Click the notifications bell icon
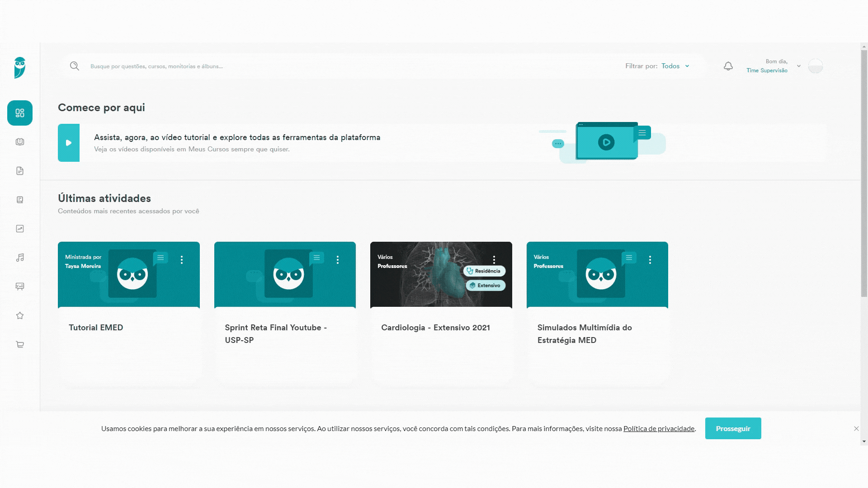 pyautogui.click(x=728, y=66)
